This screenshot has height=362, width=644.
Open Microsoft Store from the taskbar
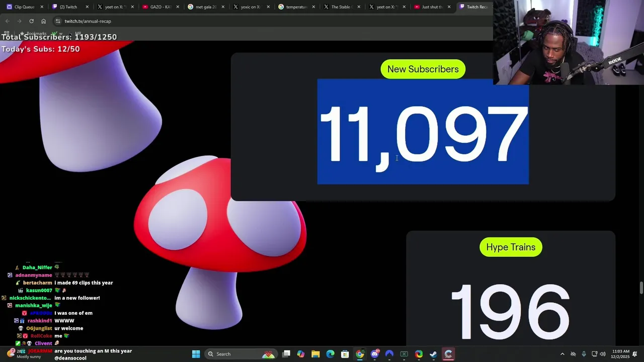[345, 354]
